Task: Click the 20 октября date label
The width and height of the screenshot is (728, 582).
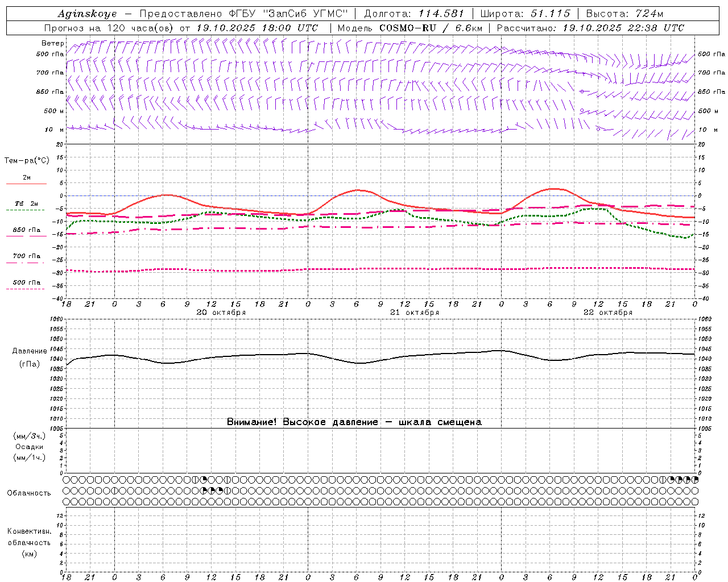Action: (x=221, y=313)
